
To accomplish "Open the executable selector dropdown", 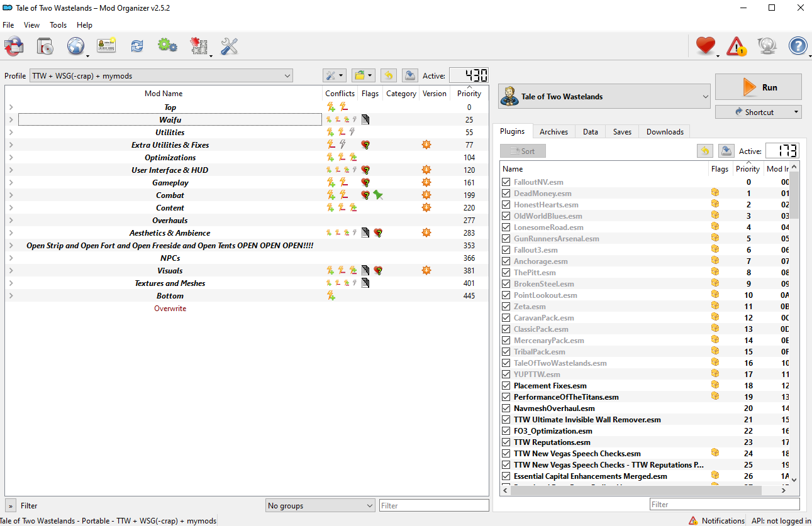I will [x=604, y=96].
